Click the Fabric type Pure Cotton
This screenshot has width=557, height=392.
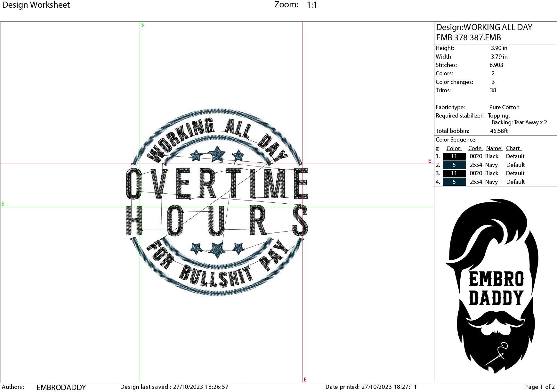504,107
